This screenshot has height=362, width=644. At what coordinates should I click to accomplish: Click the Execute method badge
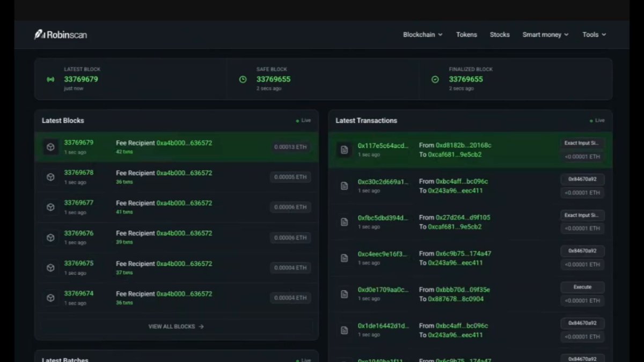click(x=582, y=287)
